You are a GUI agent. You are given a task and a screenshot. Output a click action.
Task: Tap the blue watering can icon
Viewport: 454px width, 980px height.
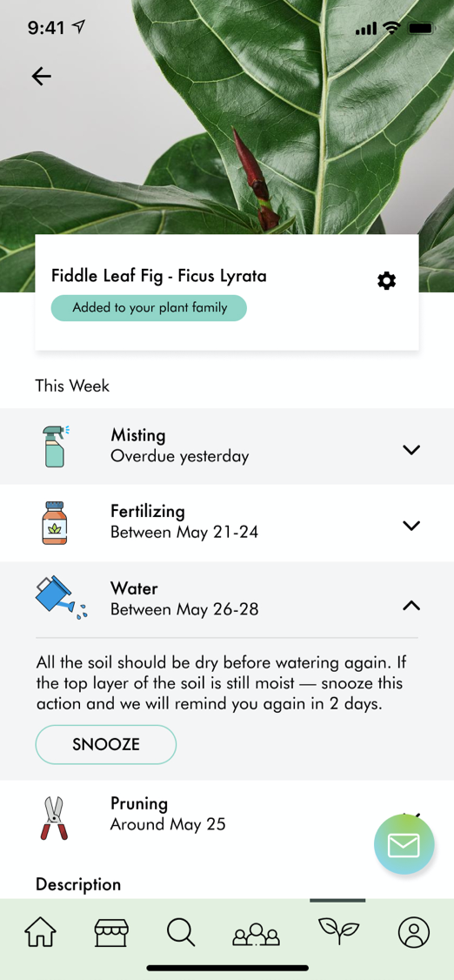[x=61, y=598]
